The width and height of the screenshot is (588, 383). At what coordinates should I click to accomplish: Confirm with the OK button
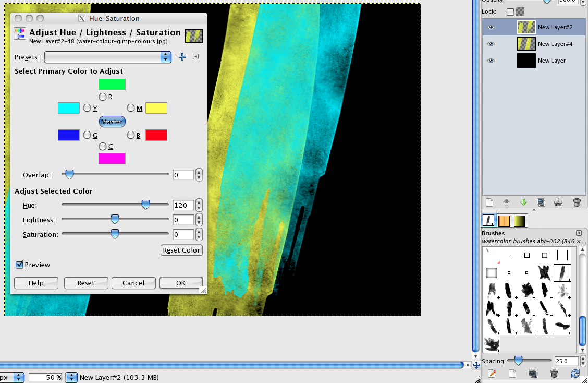click(181, 283)
